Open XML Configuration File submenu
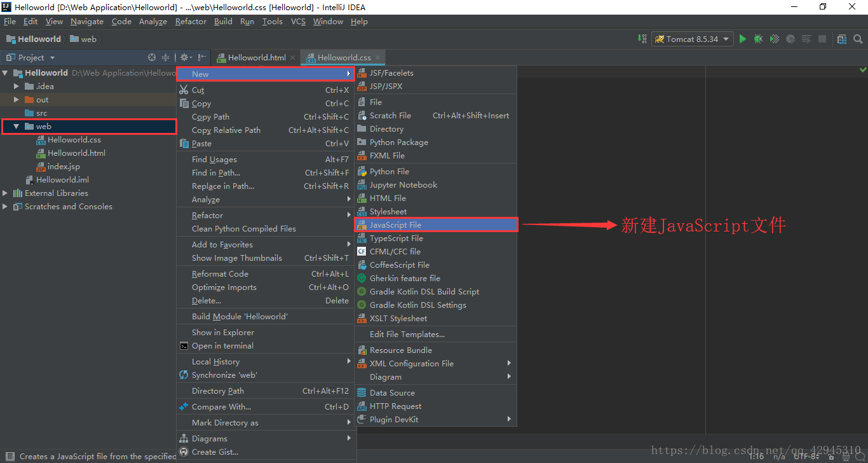Viewport: 868px width, 463px height. pyautogui.click(x=435, y=364)
